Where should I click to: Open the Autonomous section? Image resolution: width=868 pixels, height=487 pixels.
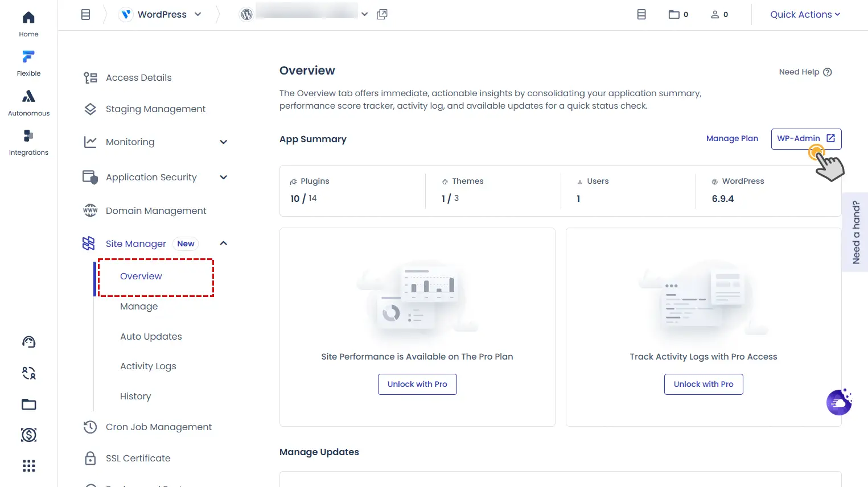pos(28,103)
